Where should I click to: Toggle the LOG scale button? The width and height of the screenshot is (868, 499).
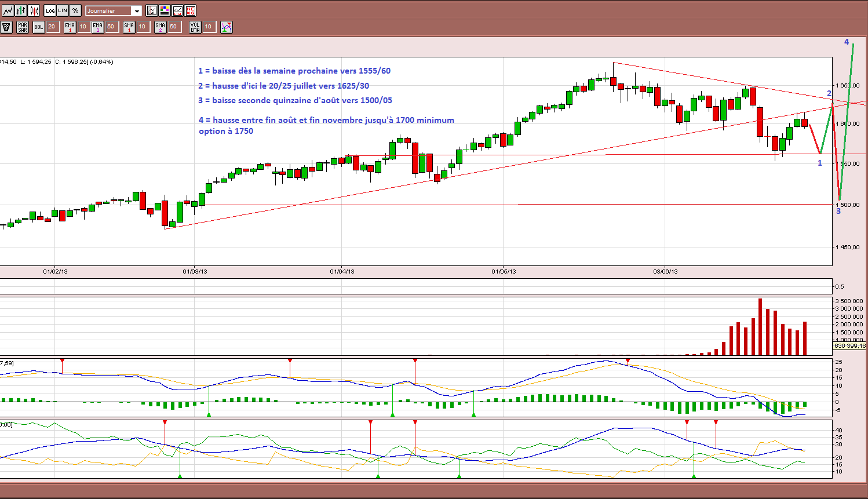pyautogui.click(x=50, y=10)
